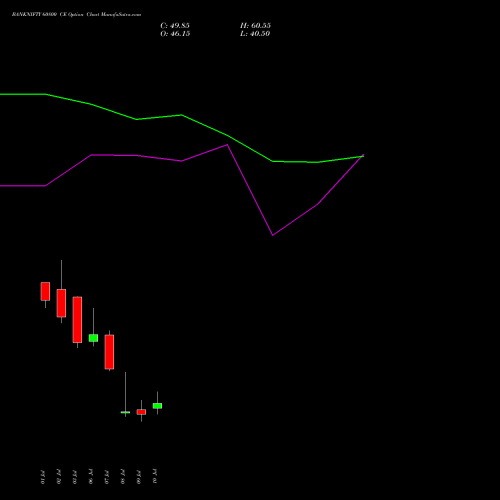Click the high value H: 60.55
The width and height of the screenshot is (500, 500).
click(255, 26)
